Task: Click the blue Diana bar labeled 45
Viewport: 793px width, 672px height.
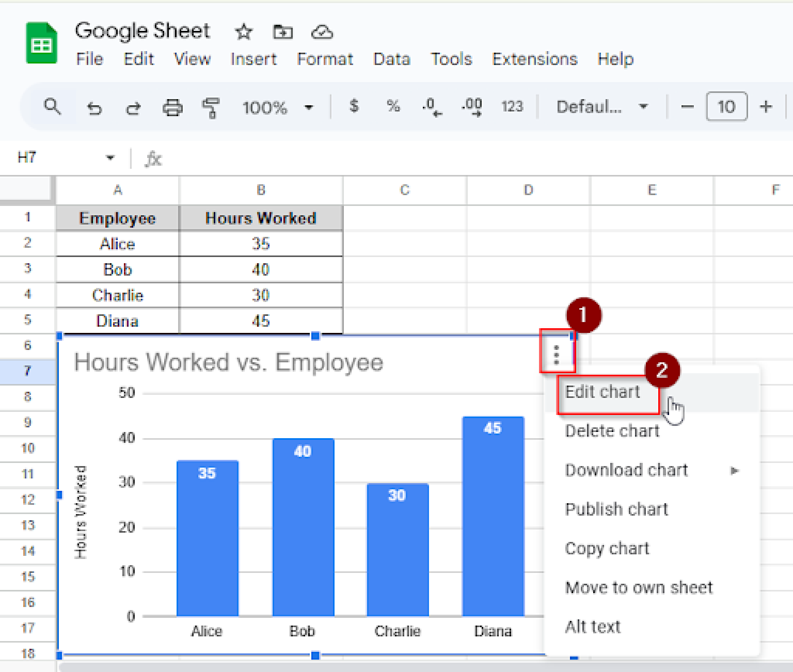Action: pyautogui.click(x=493, y=516)
